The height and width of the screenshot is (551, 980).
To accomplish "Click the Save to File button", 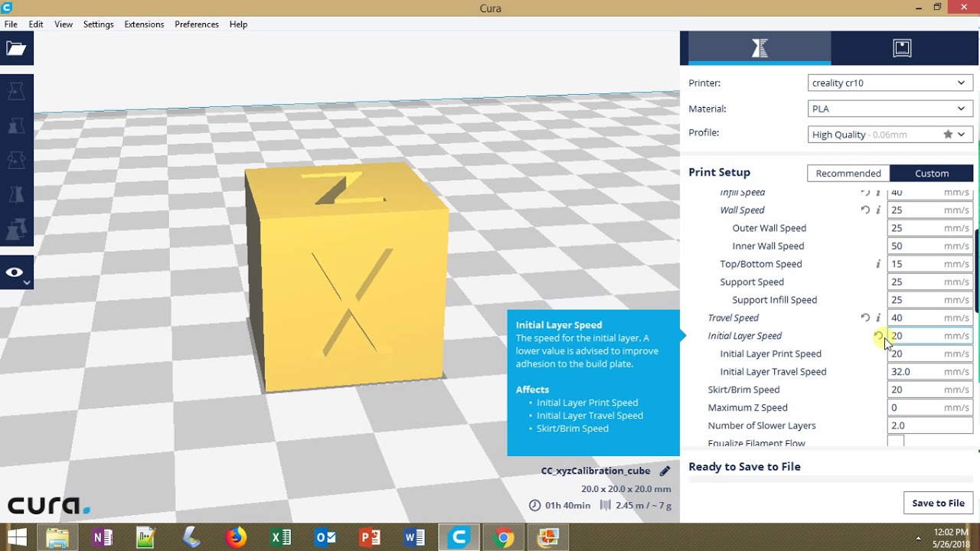I will click(x=938, y=503).
